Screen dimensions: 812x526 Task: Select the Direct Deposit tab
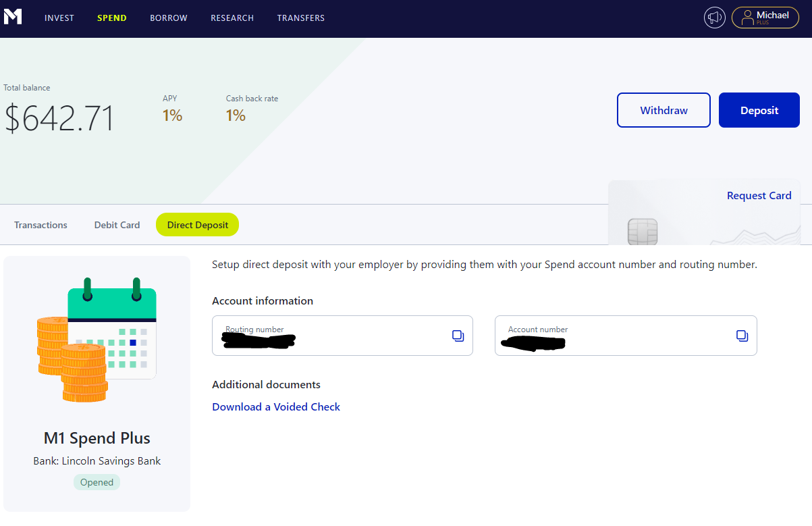tap(198, 225)
